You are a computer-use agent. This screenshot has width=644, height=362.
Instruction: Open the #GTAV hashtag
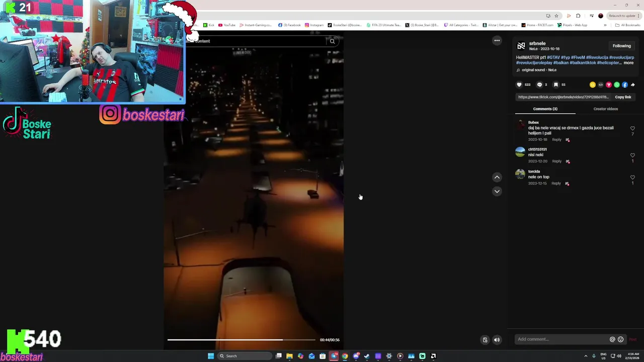click(x=553, y=57)
